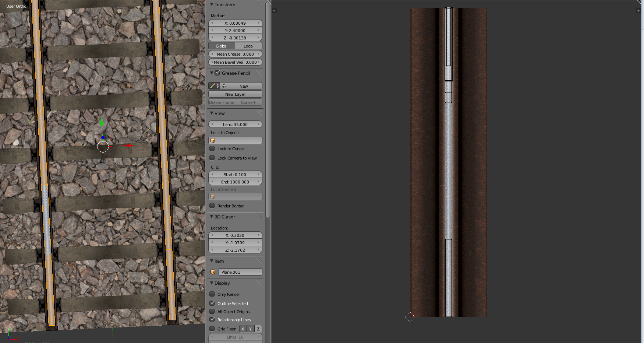Screen dimensions: 644x343
Task: Click the blue Z-axis dot of the manipulator
Action: tap(103, 138)
